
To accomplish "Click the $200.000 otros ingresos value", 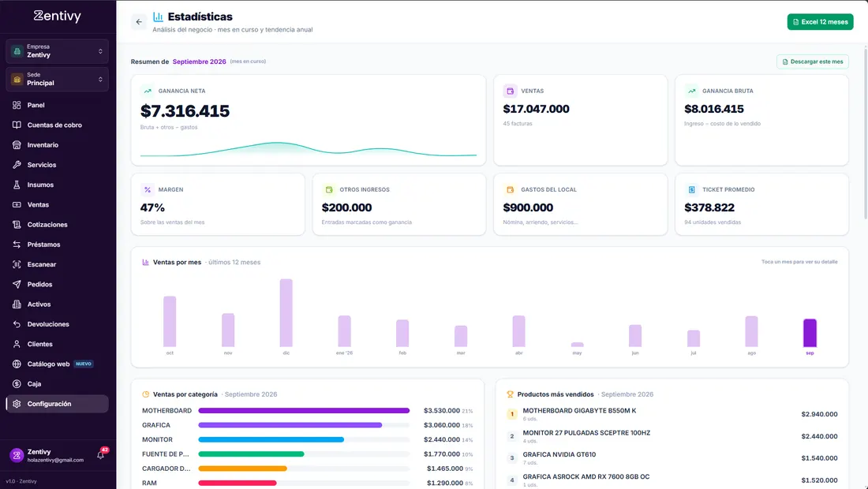I will pyautogui.click(x=346, y=207).
